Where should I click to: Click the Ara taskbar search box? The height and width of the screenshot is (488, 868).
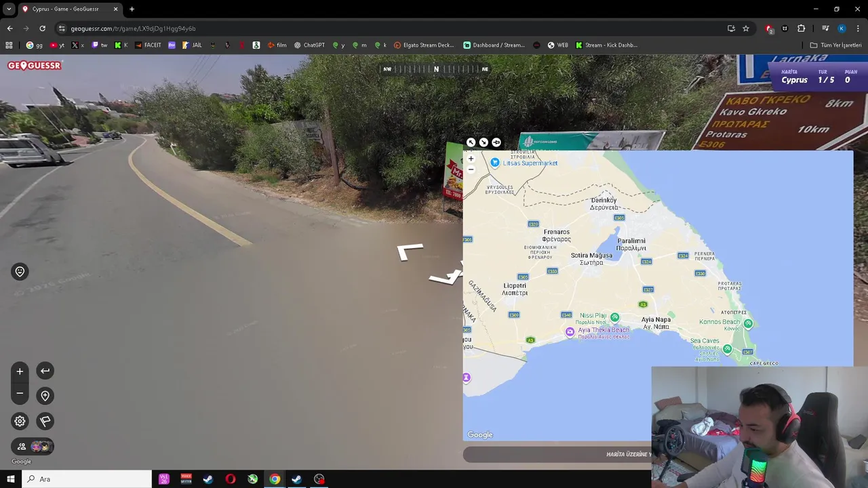pyautogui.click(x=87, y=479)
